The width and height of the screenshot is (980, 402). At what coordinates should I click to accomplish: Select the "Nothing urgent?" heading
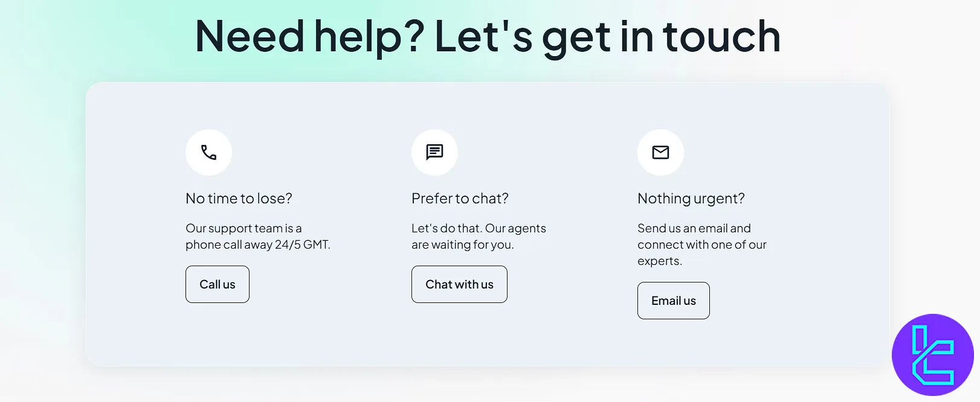691,199
